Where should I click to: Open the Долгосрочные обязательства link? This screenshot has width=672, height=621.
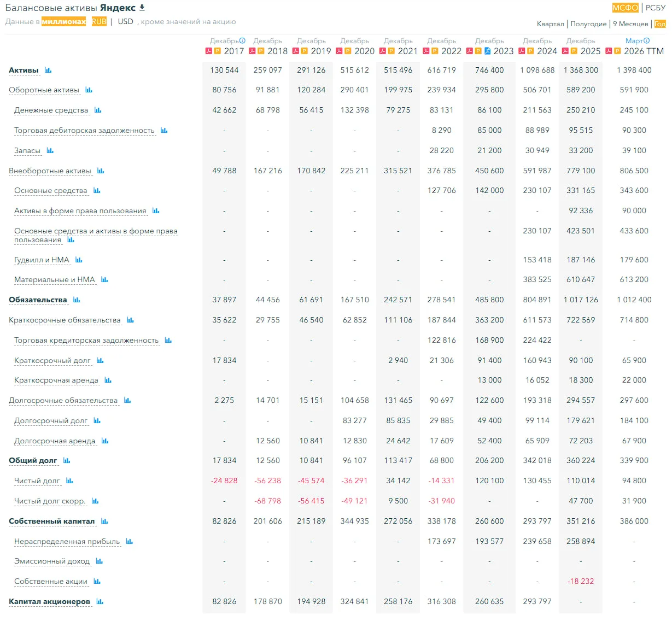coord(63,401)
